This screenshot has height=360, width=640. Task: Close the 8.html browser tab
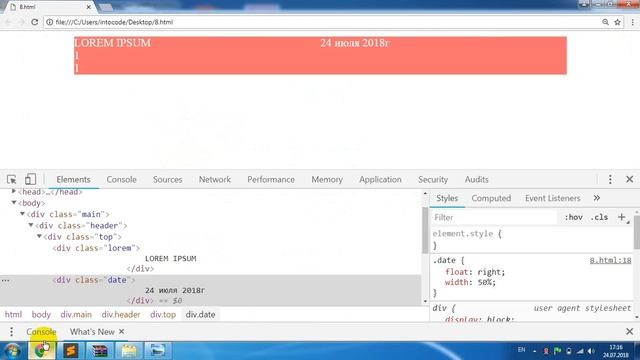click(x=89, y=7)
